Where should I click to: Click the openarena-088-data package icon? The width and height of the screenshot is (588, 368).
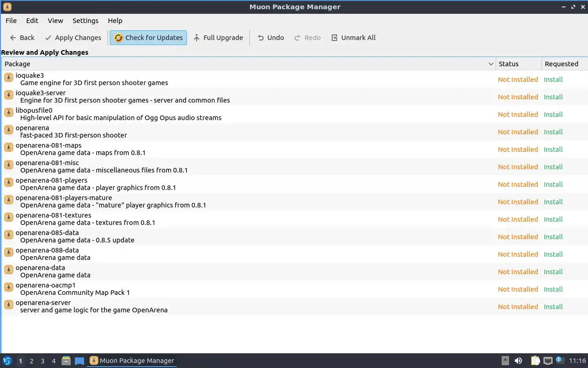pos(8,252)
